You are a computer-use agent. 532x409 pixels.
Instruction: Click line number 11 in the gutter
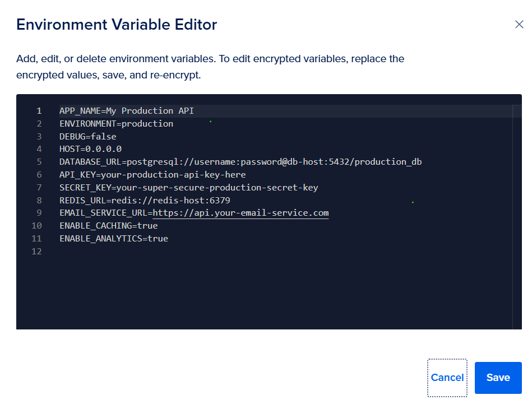point(37,239)
